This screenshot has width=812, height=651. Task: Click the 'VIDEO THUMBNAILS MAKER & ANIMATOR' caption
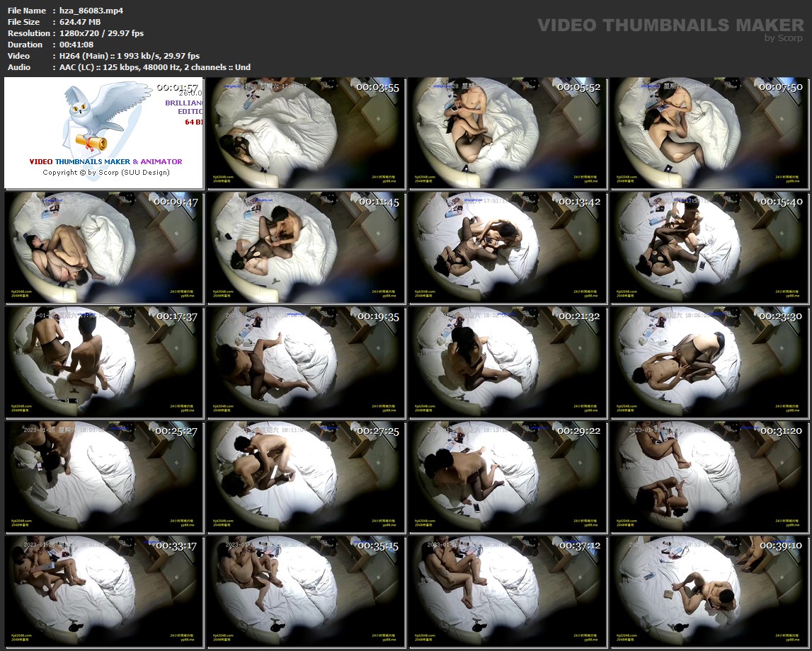pyautogui.click(x=106, y=161)
